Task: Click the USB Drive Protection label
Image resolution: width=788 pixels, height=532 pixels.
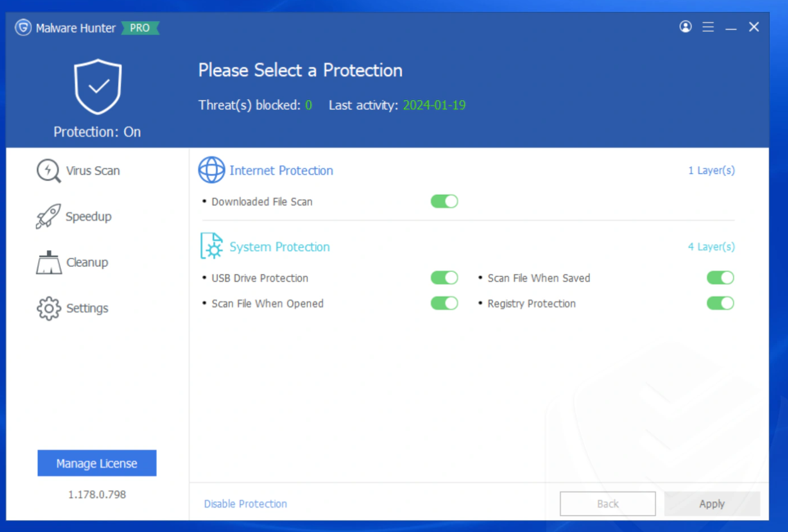Action: 260,278
